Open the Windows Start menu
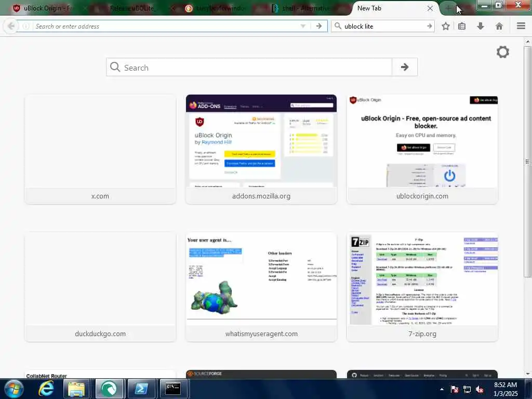The height and width of the screenshot is (399, 532). tap(14, 389)
